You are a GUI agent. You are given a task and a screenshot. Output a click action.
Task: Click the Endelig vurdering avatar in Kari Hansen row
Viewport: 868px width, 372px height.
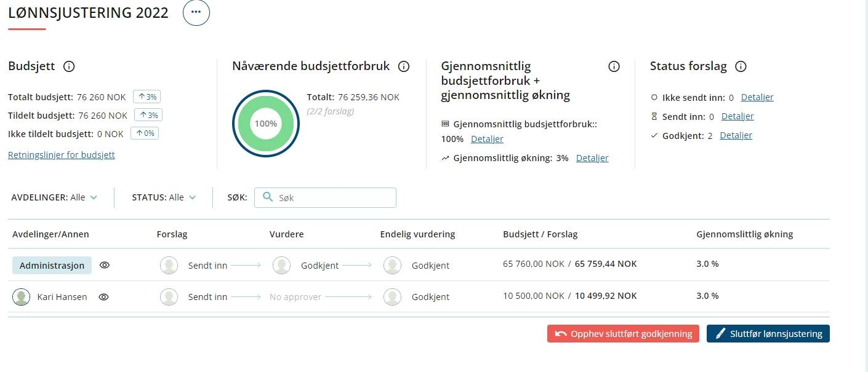click(x=392, y=297)
